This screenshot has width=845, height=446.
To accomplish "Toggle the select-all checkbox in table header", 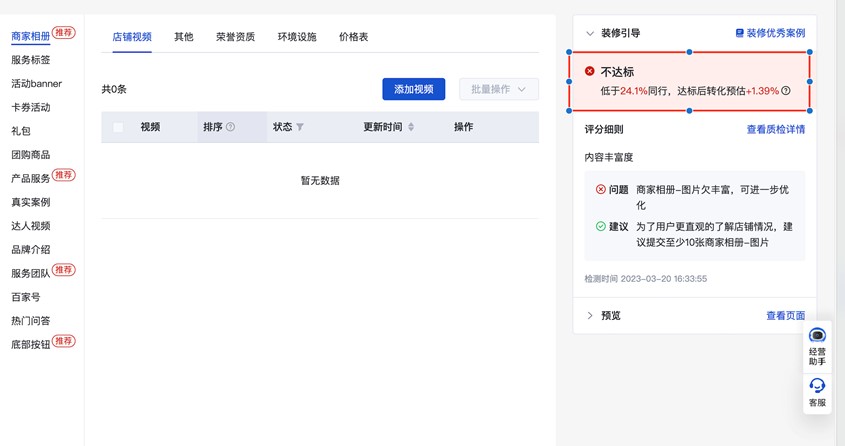I will [x=119, y=127].
